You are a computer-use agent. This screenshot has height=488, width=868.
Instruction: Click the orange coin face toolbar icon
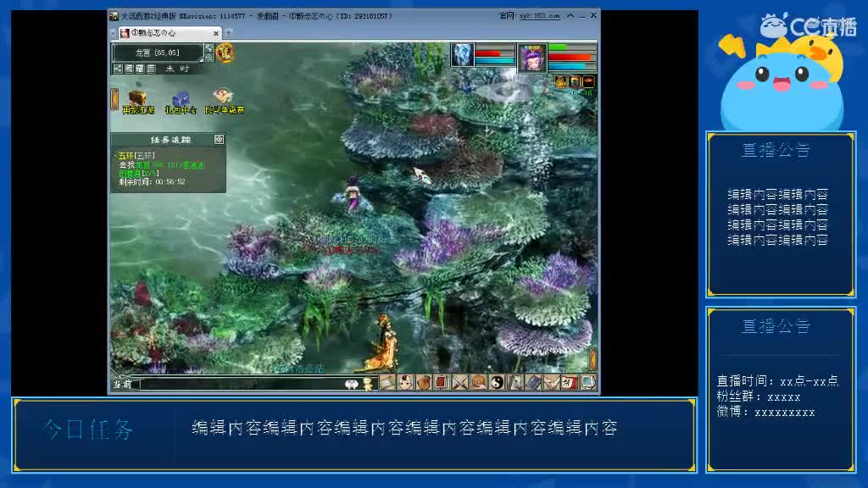click(x=478, y=382)
